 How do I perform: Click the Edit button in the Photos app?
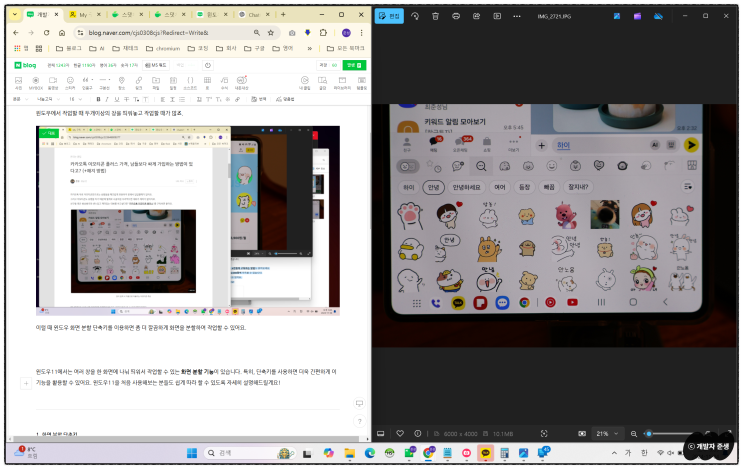click(389, 16)
